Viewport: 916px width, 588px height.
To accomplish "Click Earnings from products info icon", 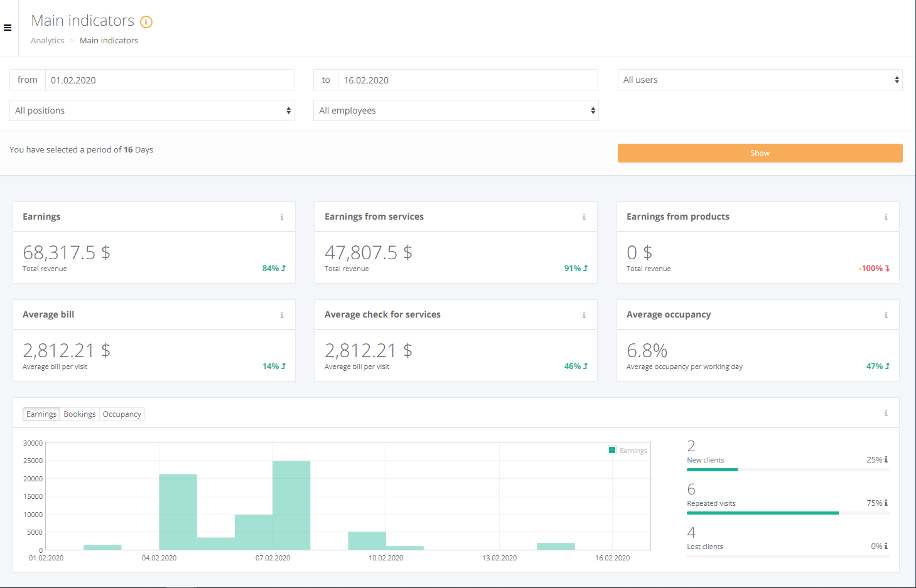I will pos(886,217).
